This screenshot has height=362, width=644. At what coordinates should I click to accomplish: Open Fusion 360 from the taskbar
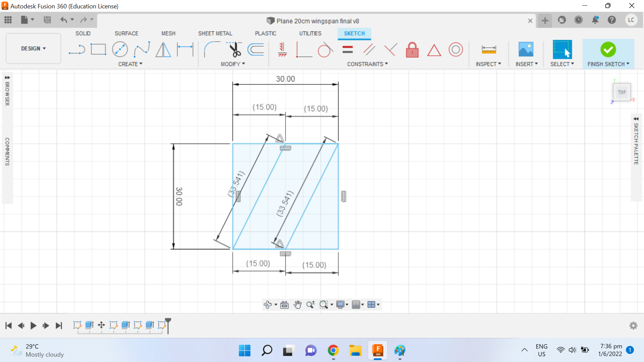tap(378, 351)
